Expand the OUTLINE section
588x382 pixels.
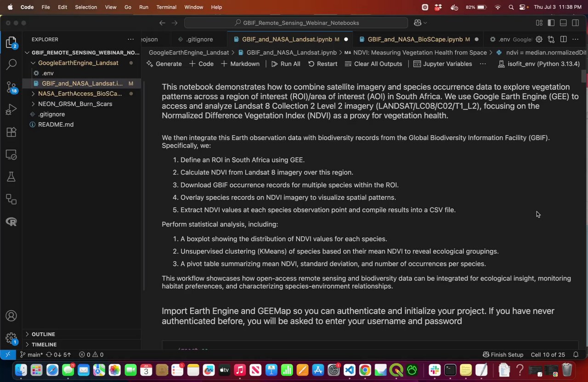point(82,334)
